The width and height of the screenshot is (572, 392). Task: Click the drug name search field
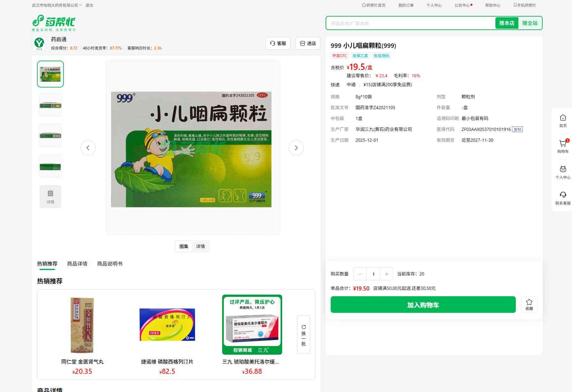(x=410, y=23)
